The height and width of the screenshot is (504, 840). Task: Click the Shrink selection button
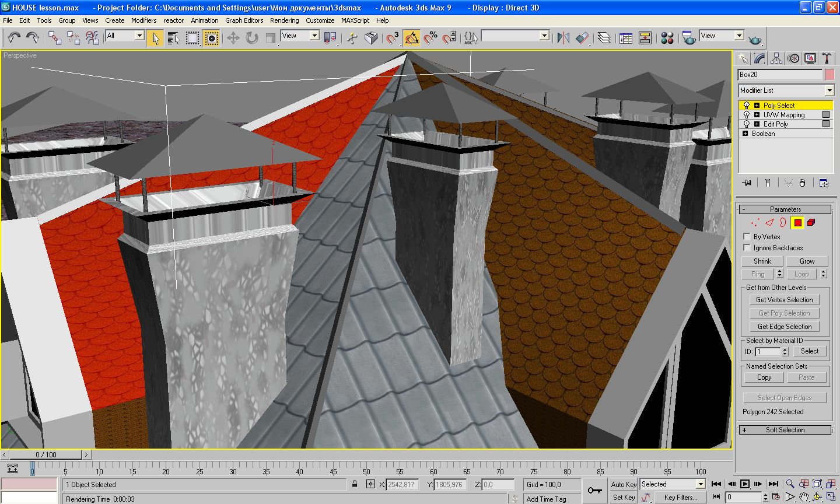click(x=762, y=261)
